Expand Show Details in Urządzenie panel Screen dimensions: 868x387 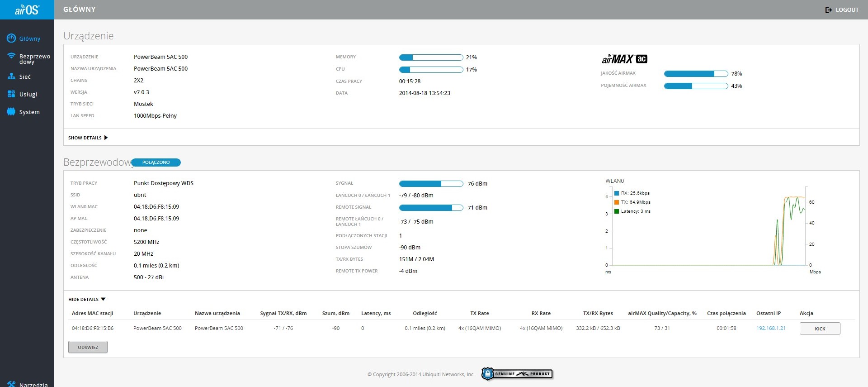[88, 138]
